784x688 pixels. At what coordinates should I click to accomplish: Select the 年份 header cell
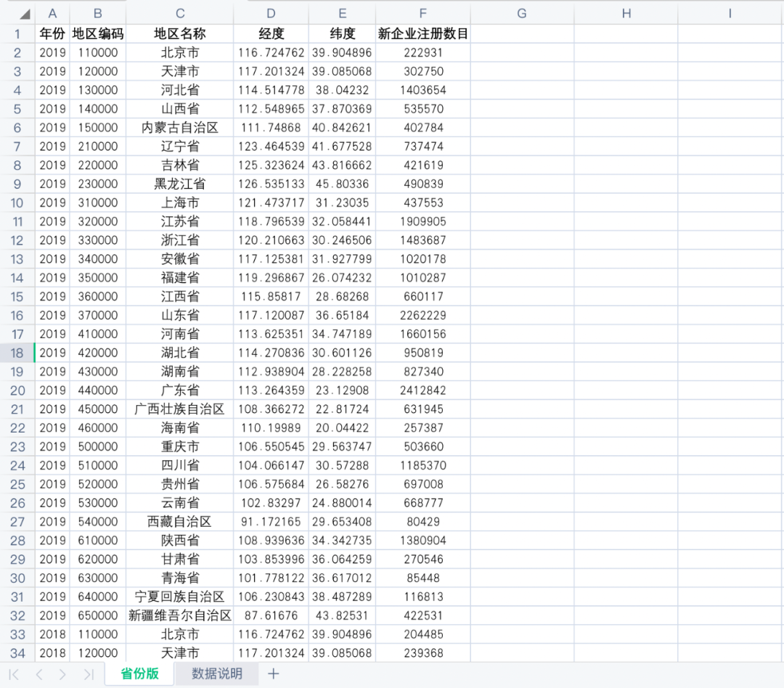pyautogui.click(x=52, y=33)
